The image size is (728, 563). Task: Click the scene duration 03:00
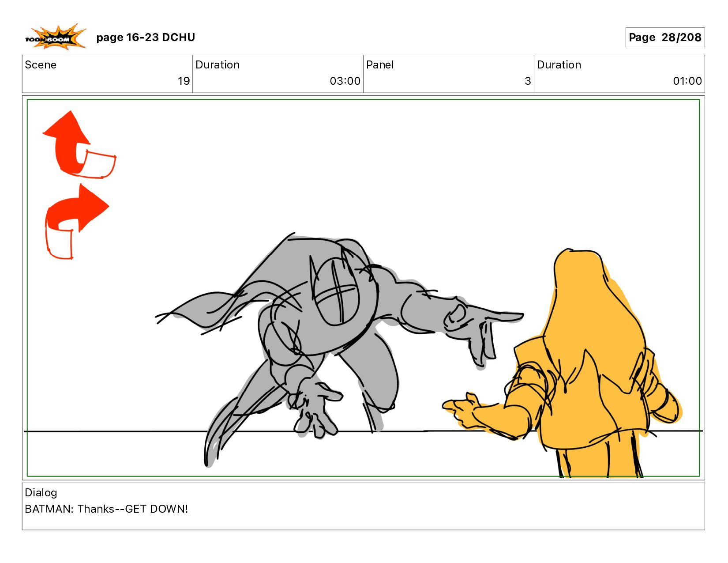(345, 81)
